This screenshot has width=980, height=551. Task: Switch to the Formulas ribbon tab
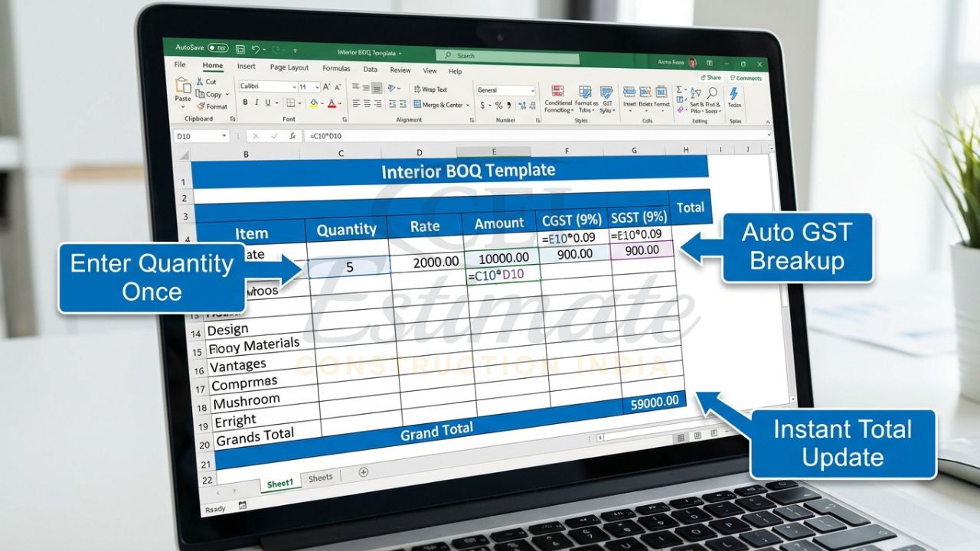(337, 68)
